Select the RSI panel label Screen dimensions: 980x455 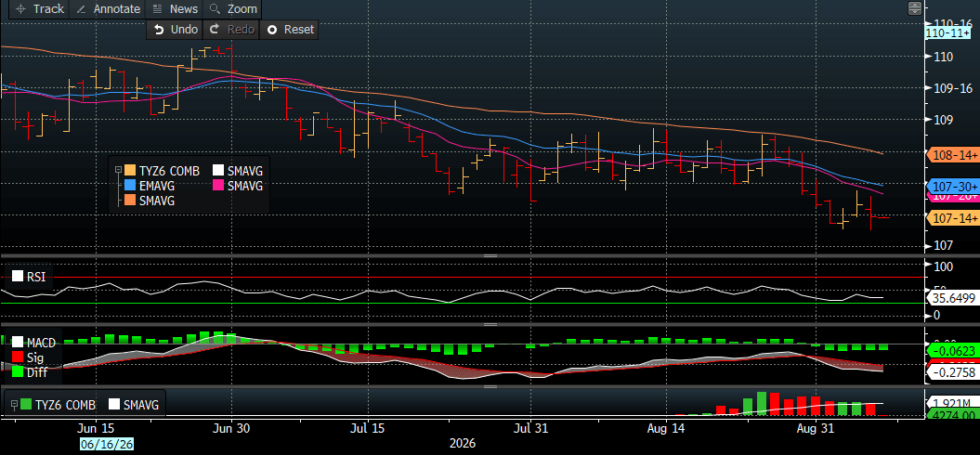point(35,277)
